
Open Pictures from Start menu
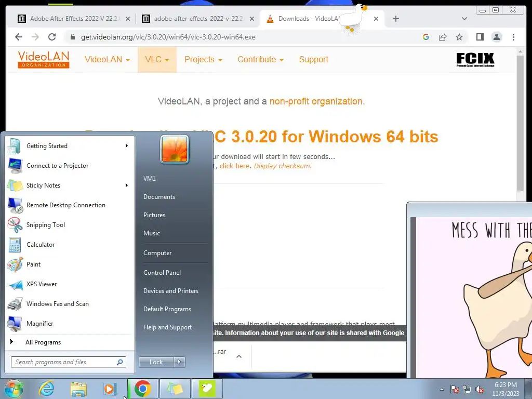coord(154,215)
